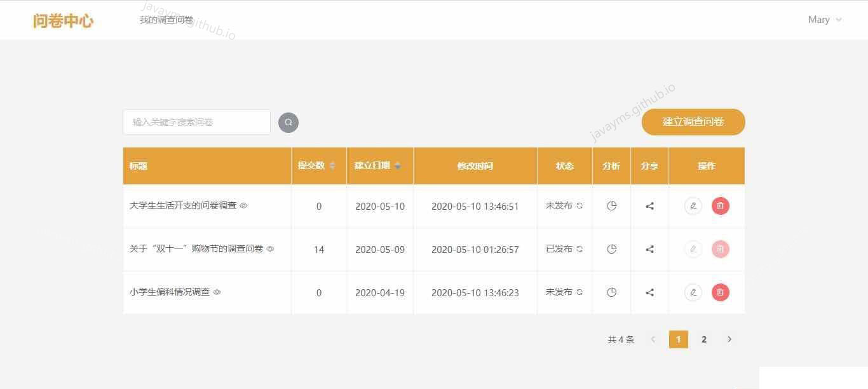Click title 小学生偏科情况调查
Screen dimensions: 868x389
[170, 292]
